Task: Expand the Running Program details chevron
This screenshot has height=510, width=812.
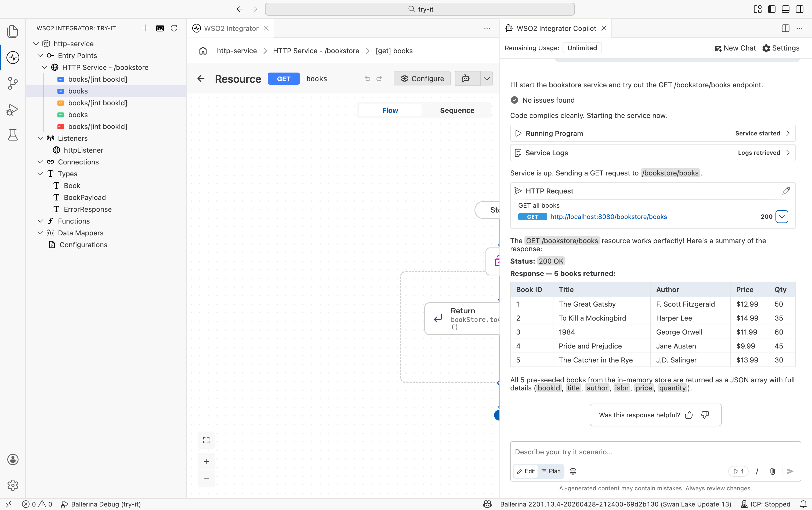Action: pyautogui.click(x=788, y=133)
